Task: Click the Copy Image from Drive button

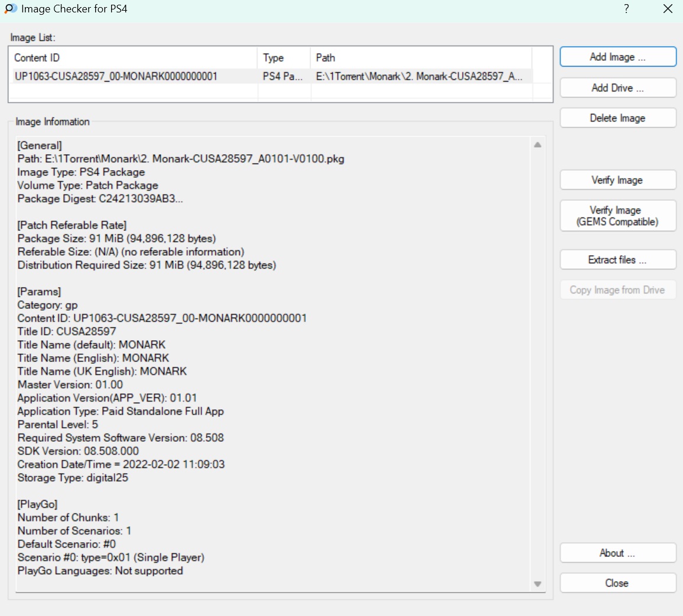Action: click(x=617, y=290)
